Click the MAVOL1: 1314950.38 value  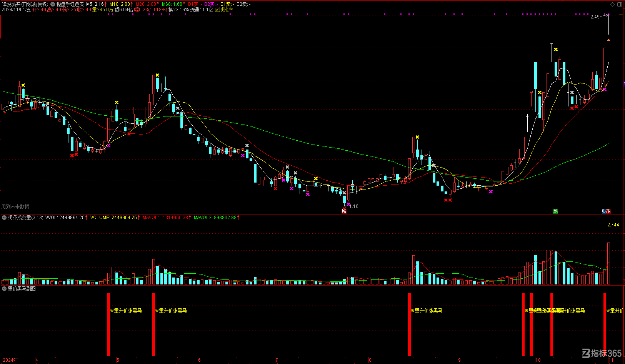pyautogui.click(x=165, y=218)
